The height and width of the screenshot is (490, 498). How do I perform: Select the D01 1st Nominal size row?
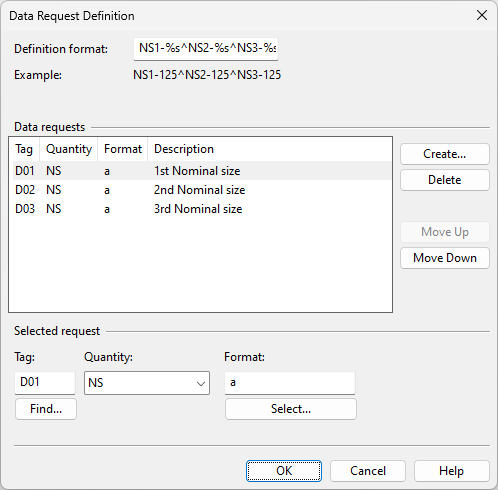click(202, 171)
